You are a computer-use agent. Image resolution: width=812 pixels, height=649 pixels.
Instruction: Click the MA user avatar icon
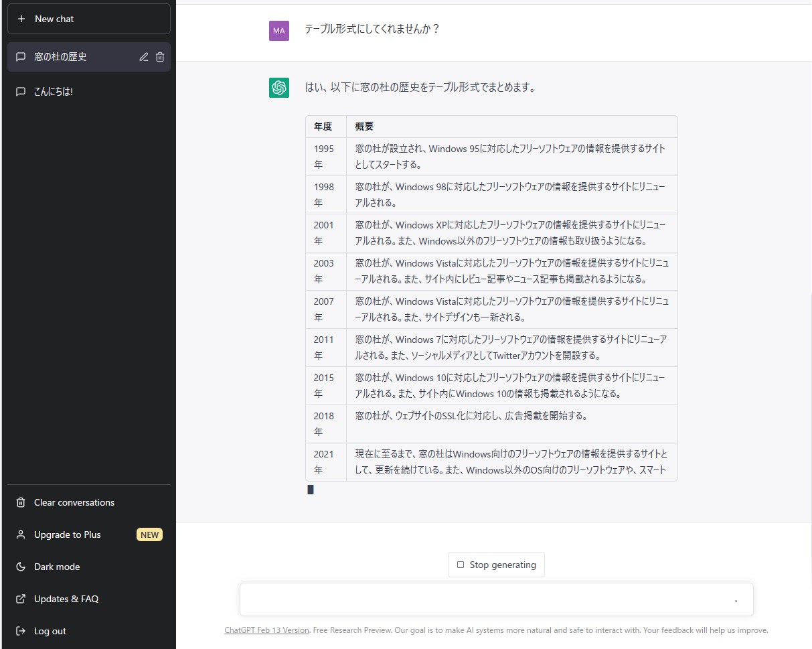(278, 31)
